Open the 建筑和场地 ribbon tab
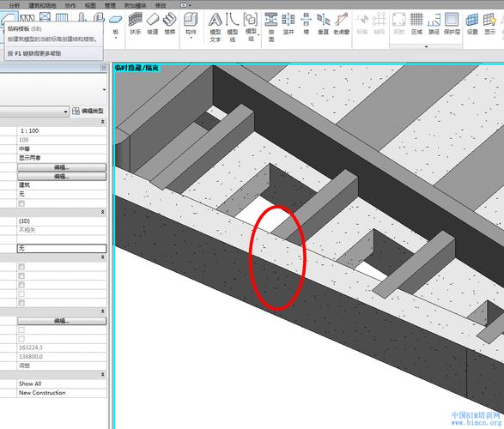The image size is (504, 429). tap(42, 5)
